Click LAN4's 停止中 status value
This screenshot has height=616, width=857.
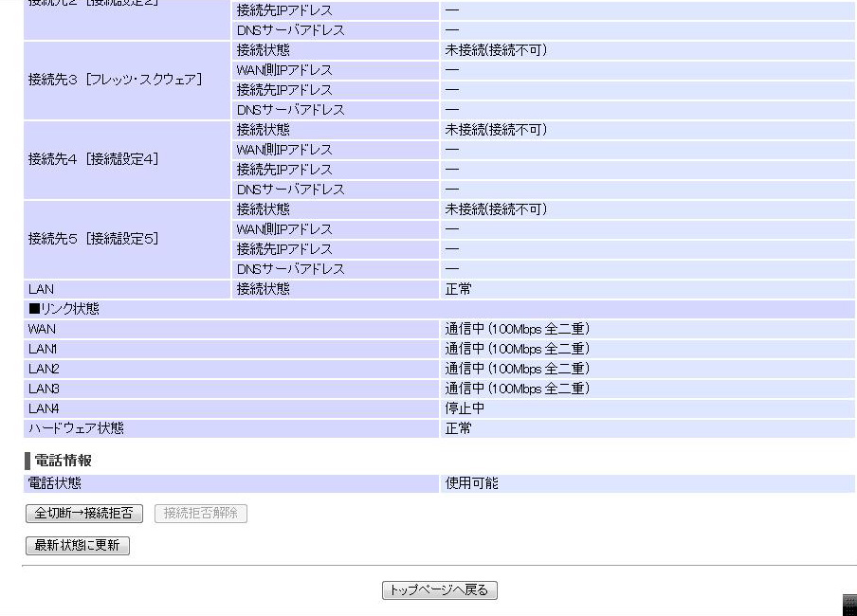pyautogui.click(x=465, y=408)
